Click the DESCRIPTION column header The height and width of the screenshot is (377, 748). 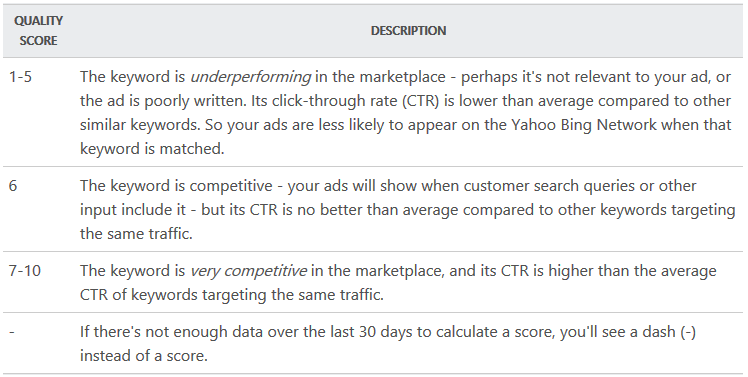(x=408, y=31)
